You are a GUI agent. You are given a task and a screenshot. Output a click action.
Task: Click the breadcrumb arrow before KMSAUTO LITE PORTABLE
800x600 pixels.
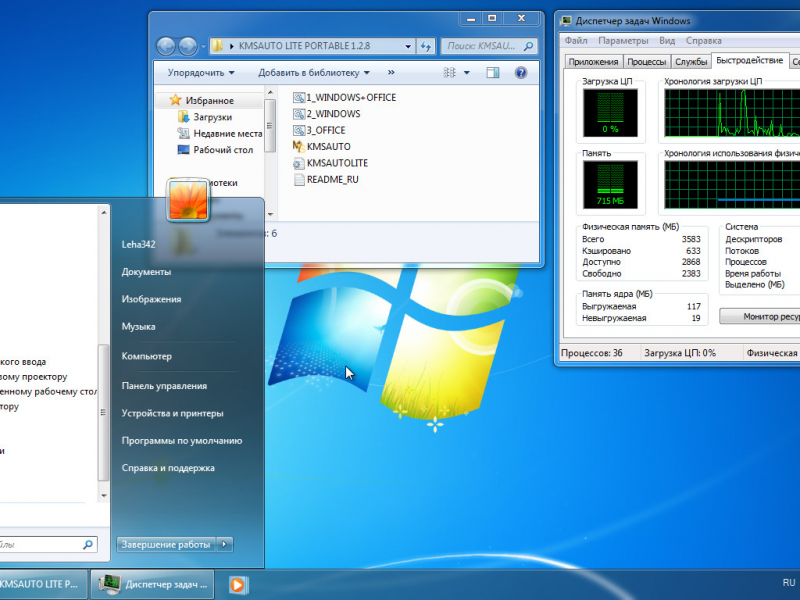click(x=232, y=46)
